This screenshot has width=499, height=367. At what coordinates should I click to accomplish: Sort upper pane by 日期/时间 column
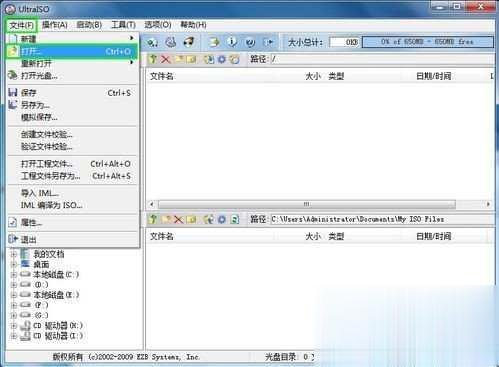tap(433, 76)
